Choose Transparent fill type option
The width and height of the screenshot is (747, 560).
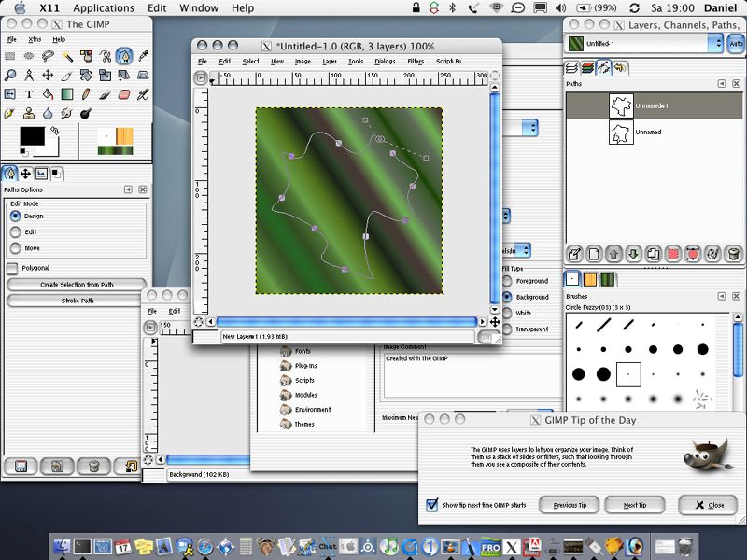click(x=508, y=329)
